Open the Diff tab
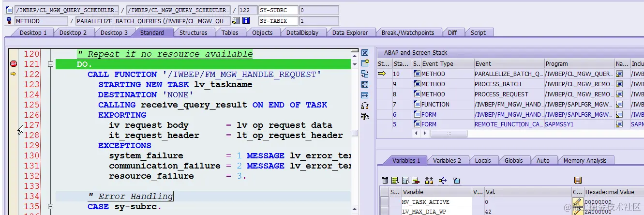The image size is (644, 215). click(x=452, y=32)
